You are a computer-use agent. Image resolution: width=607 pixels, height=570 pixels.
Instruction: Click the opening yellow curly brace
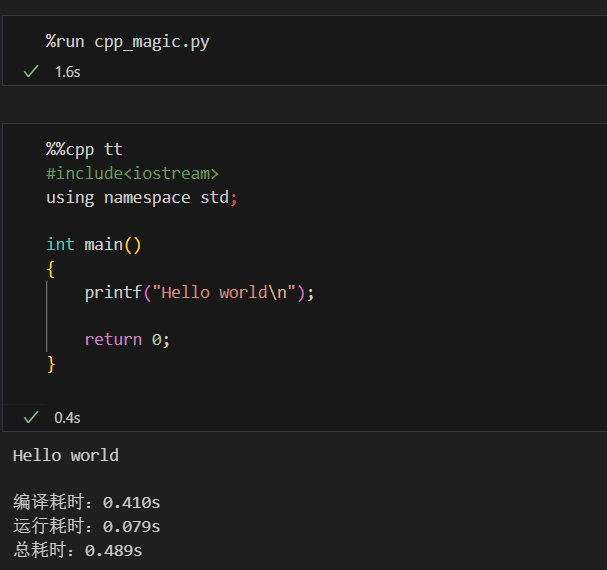pos(51,269)
